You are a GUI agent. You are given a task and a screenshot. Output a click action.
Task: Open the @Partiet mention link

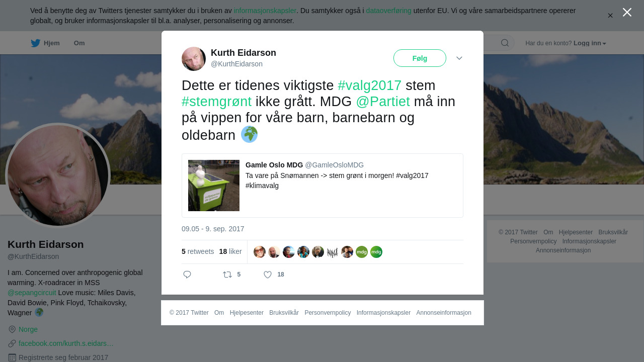pyautogui.click(x=383, y=102)
